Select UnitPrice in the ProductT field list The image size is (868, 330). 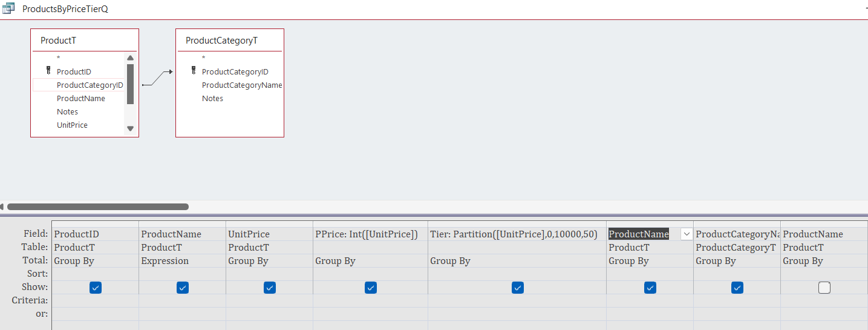pos(72,125)
